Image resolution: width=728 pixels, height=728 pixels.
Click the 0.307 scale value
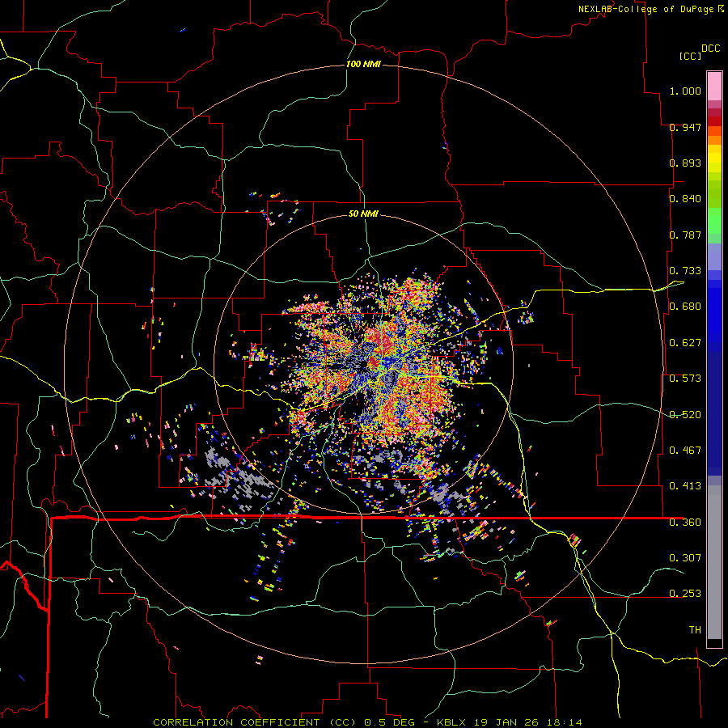685,557
